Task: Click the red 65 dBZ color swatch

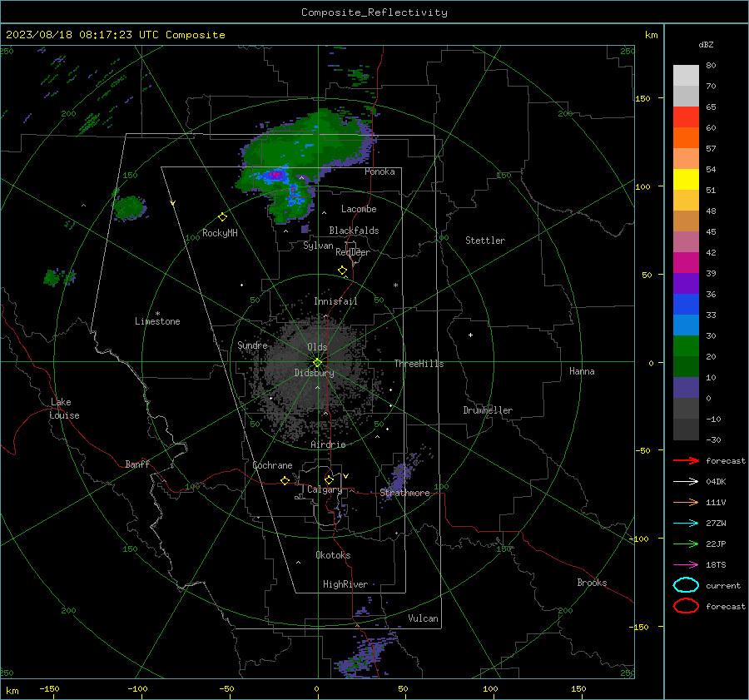Action: pyautogui.click(x=686, y=117)
